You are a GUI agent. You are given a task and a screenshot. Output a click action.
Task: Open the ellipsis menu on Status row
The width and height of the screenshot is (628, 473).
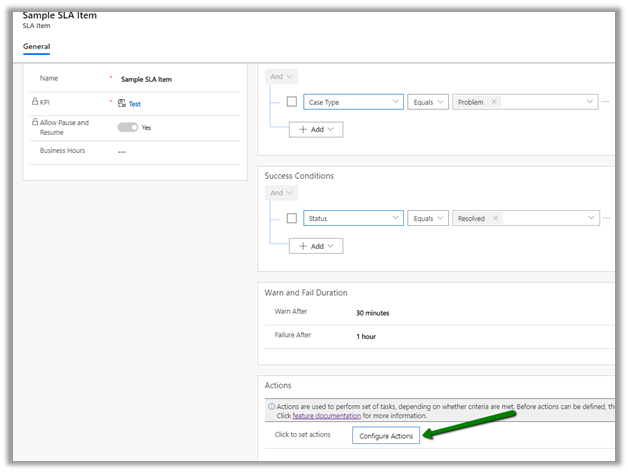pos(606,218)
